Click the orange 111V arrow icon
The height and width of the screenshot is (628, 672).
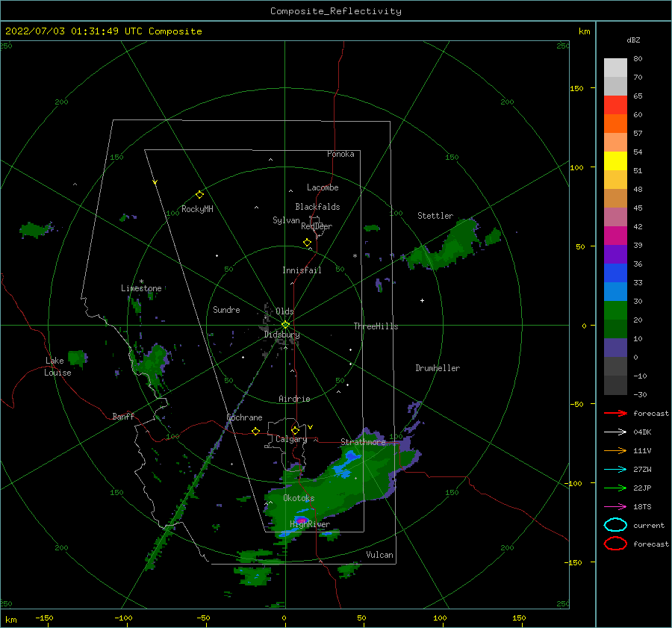click(615, 450)
